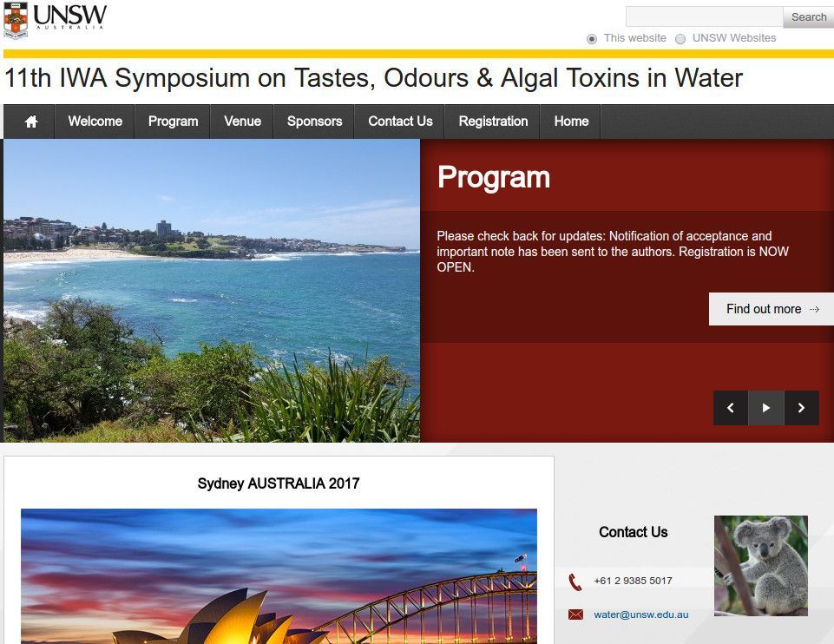
Task: Play the slideshow with the play button
Action: pyautogui.click(x=766, y=408)
